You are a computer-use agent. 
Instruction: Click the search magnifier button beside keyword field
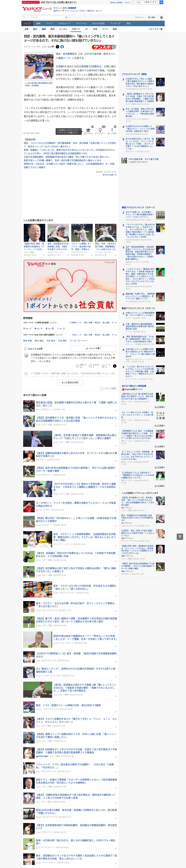pos(66,17)
